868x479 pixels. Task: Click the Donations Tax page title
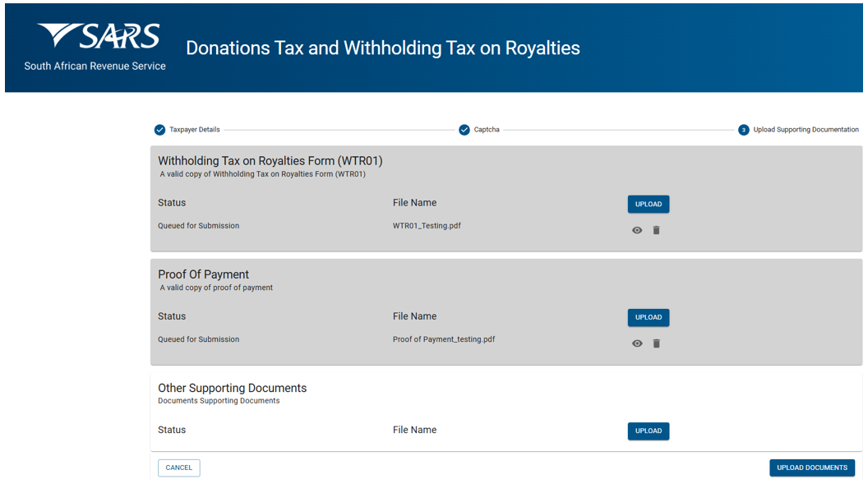point(383,48)
